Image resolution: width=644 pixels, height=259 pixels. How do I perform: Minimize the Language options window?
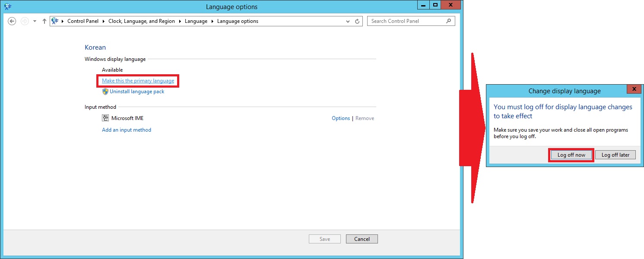[424, 5]
